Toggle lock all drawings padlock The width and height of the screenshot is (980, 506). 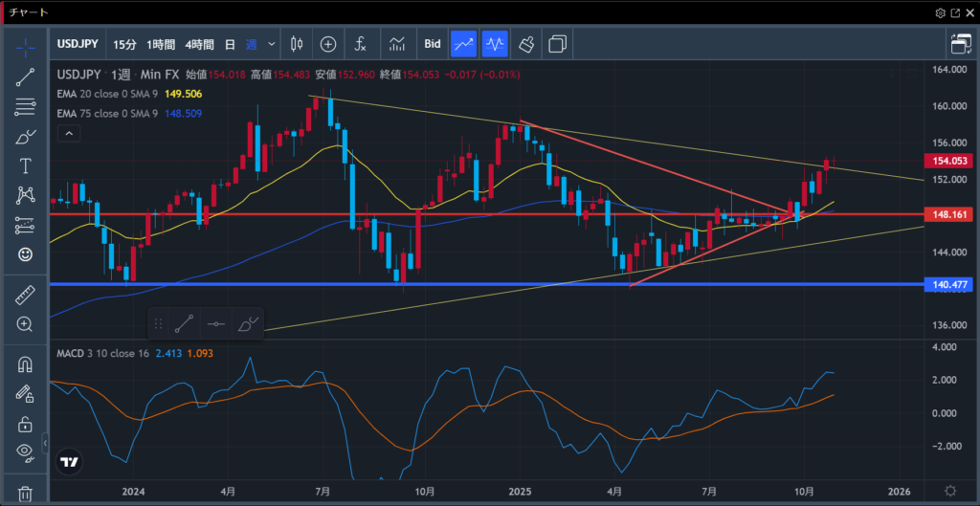point(26,423)
